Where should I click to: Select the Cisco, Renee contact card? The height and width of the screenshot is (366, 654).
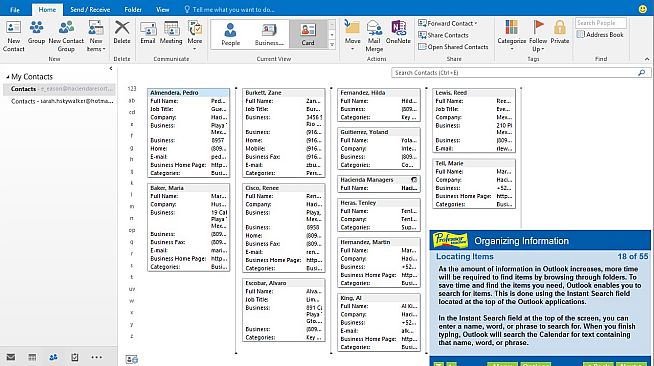pos(284,228)
